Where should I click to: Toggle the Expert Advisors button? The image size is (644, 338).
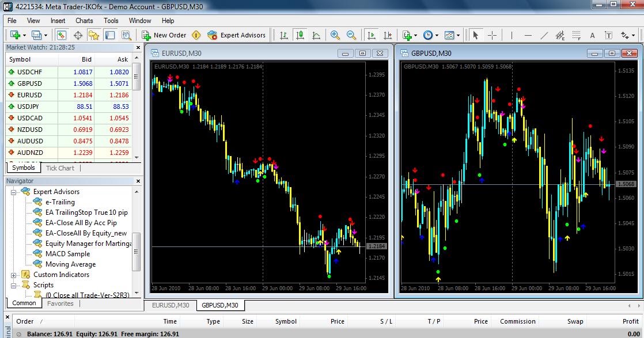(x=236, y=35)
